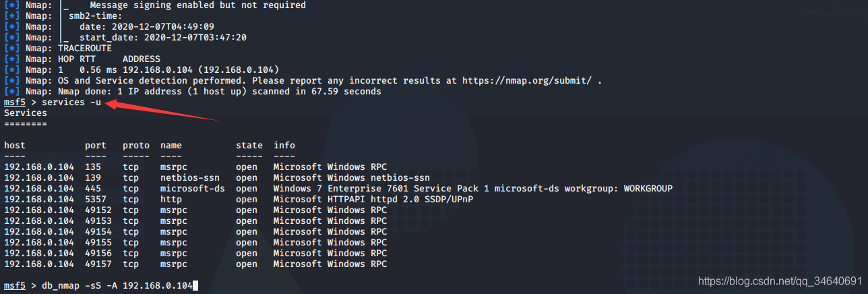
Task: Click the Services heading text
Action: 26,113
